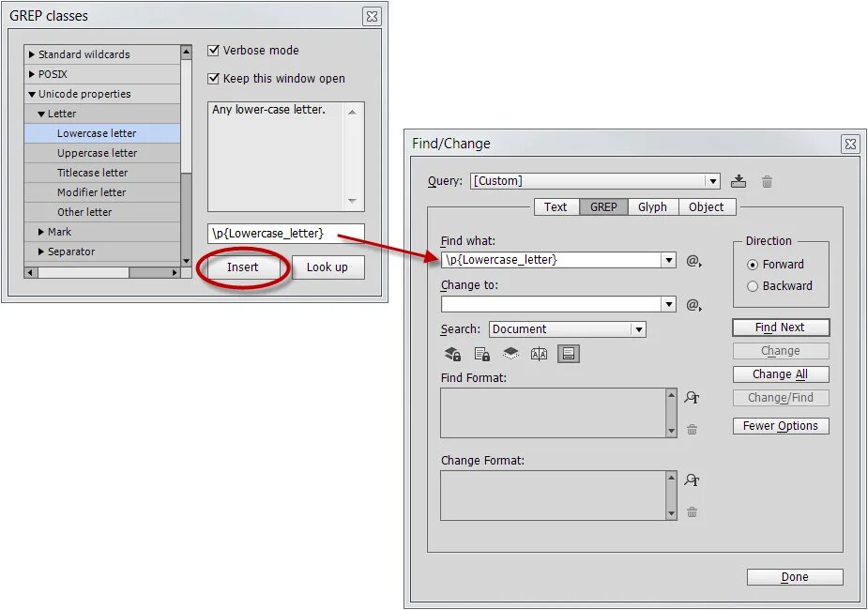Image resolution: width=868 pixels, height=610 pixels.
Task: Toggle Include Locked Layers search option
Action: click(x=453, y=354)
